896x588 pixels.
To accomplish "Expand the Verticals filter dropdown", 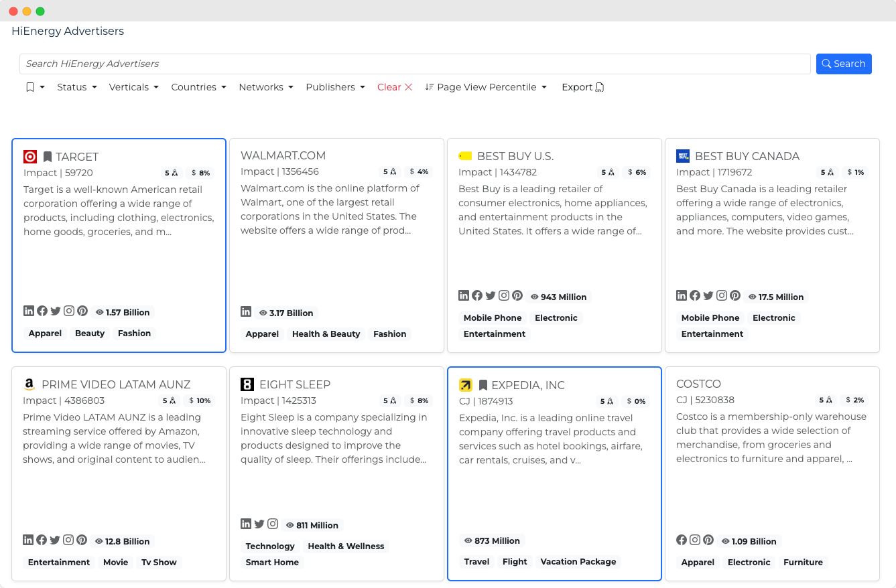I will pos(134,87).
